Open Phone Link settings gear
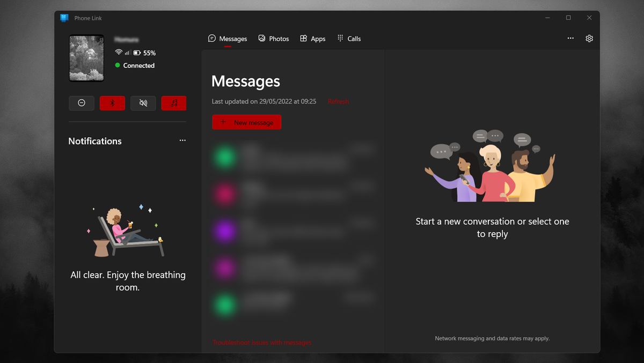This screenshot has height=363, width=644. [589, 38]
